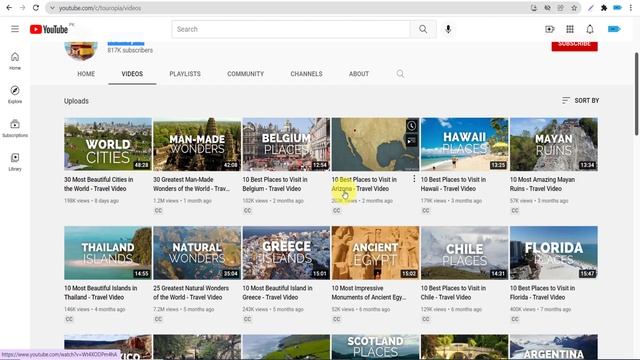Click the site info icon in address bar

click(x=52, y=8)
